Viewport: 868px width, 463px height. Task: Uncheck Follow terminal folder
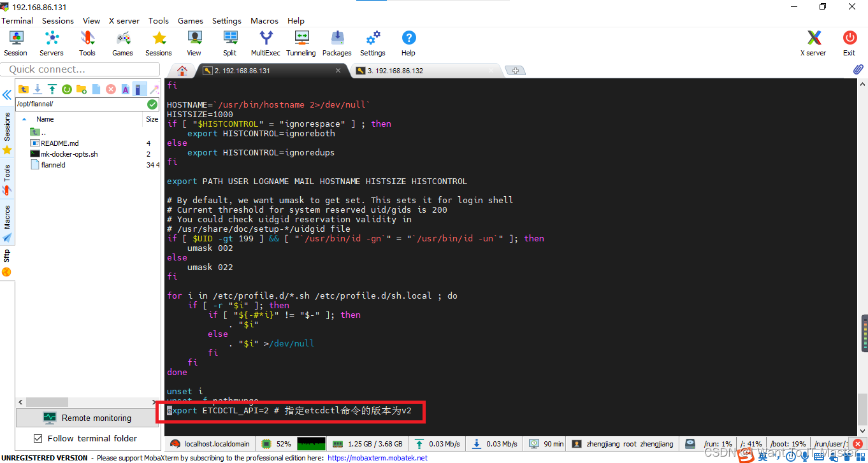coord(36,438)
